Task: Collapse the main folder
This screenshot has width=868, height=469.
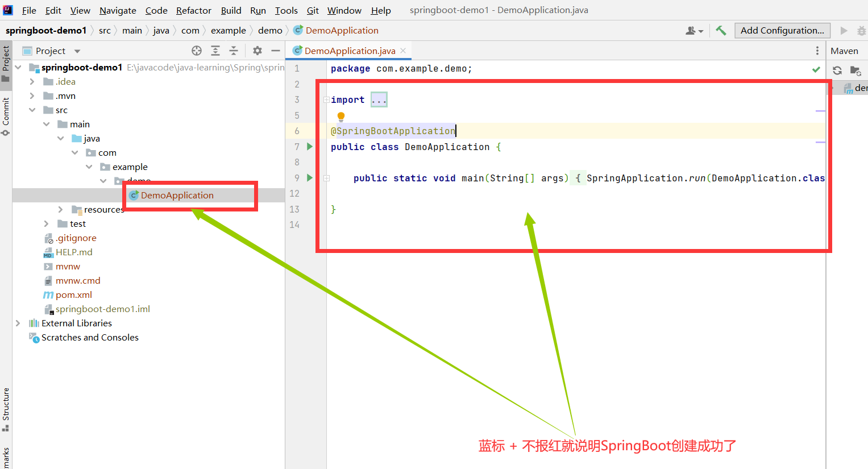Action: click(47, 124)
